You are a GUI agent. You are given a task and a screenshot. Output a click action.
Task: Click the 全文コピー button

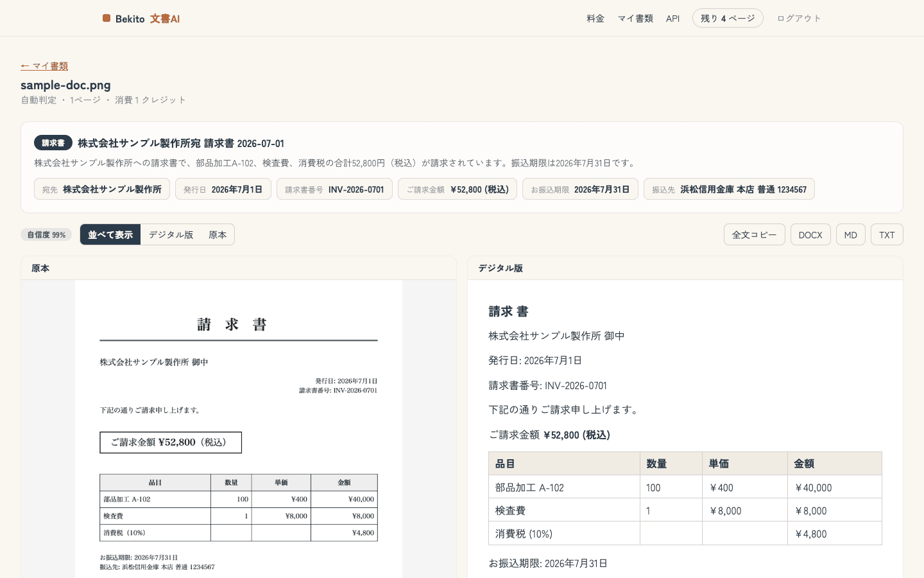(755, 234)
